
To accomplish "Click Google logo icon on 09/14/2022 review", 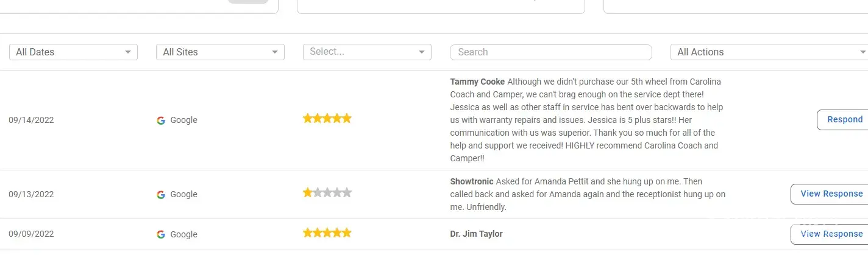I will [161, 121].
